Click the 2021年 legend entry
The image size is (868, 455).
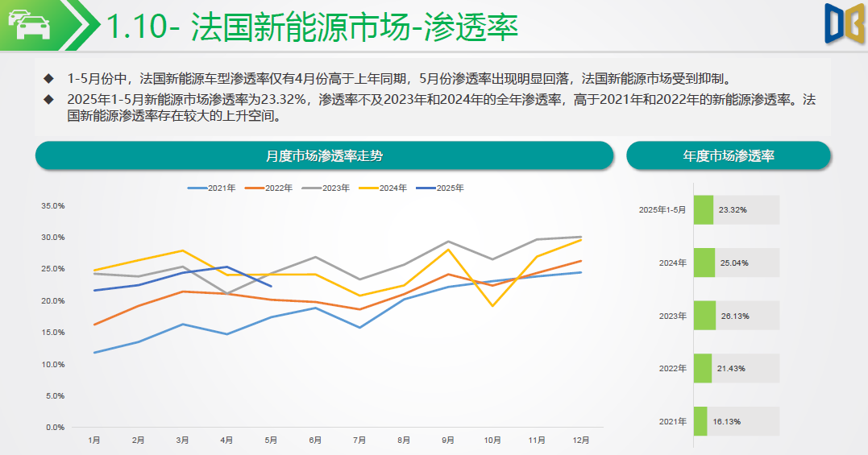[211, 188]
